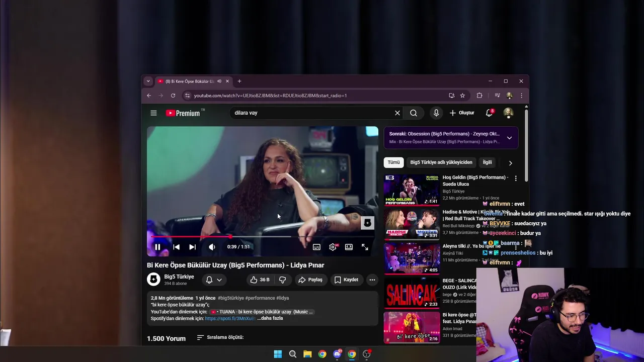The height and width of the screenshot is (362, 644).
Task: Open YouTube hamburger guide menu
Action: click(x=153, y=113)
